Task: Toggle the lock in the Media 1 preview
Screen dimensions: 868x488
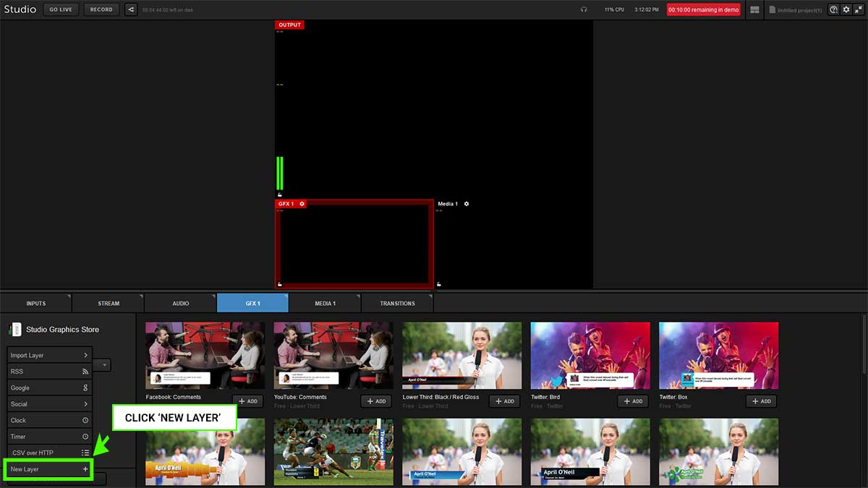Action: pyautogui.click(x=440, y=284)
